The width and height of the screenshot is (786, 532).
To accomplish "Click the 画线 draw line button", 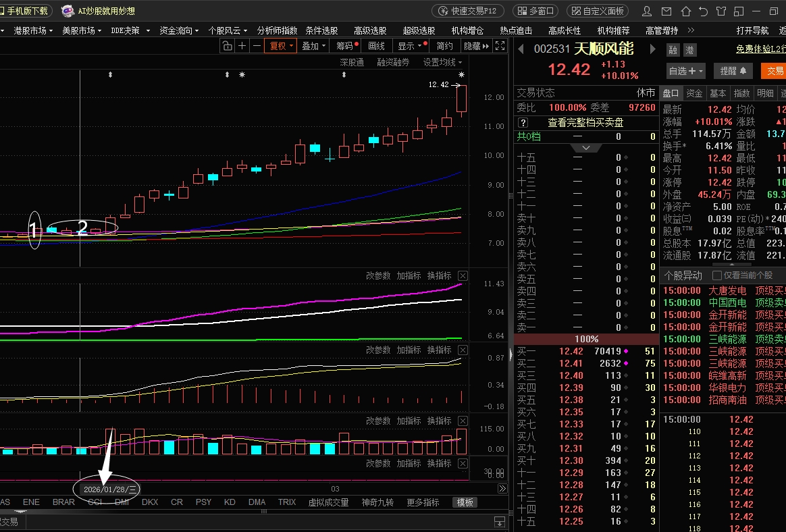I will coord(377,46).
